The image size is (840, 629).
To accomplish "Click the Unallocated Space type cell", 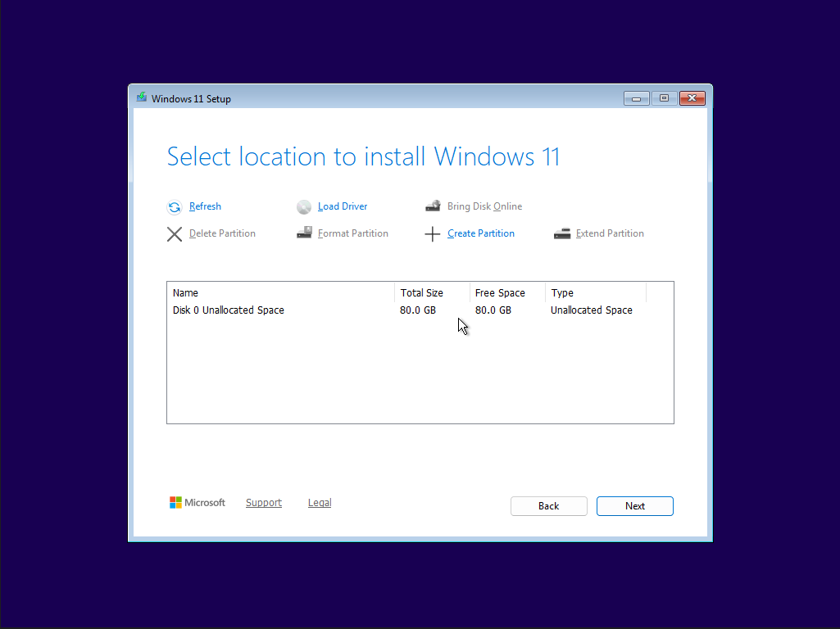I will pyautogui.click(x=592, y=310).
